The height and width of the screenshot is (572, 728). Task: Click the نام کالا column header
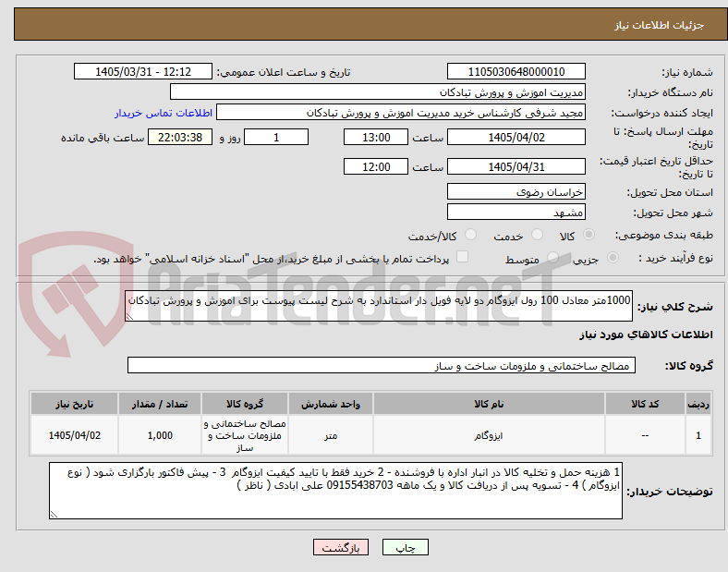coord(489,404)
